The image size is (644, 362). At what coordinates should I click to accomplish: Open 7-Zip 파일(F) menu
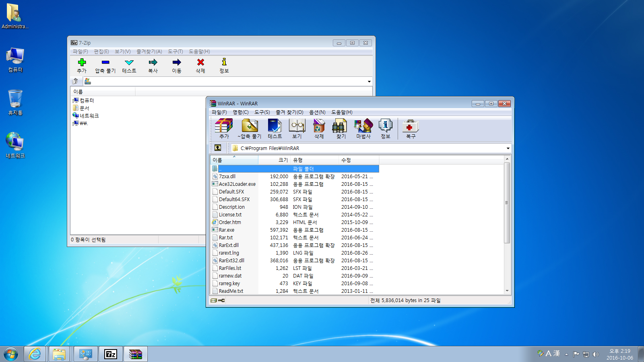[80, 51]
